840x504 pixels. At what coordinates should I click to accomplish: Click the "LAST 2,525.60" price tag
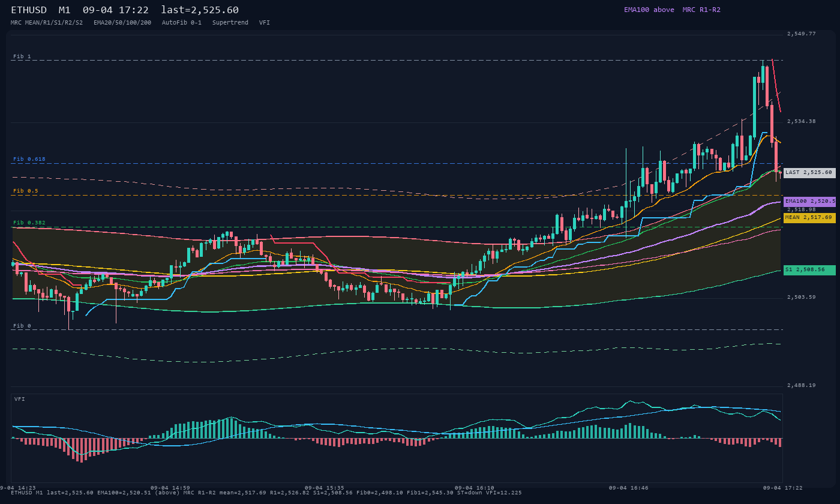809,173
